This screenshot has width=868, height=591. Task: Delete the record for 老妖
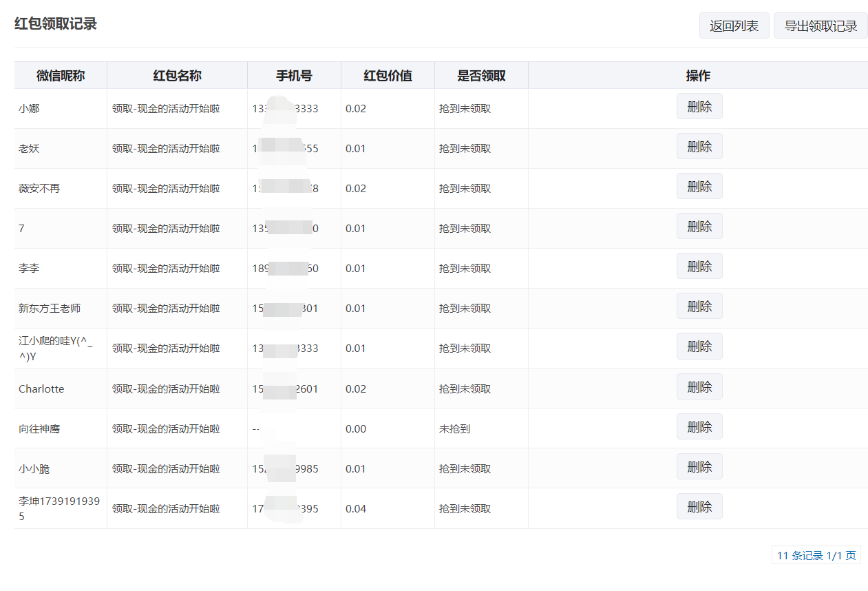tap(699, 147)
